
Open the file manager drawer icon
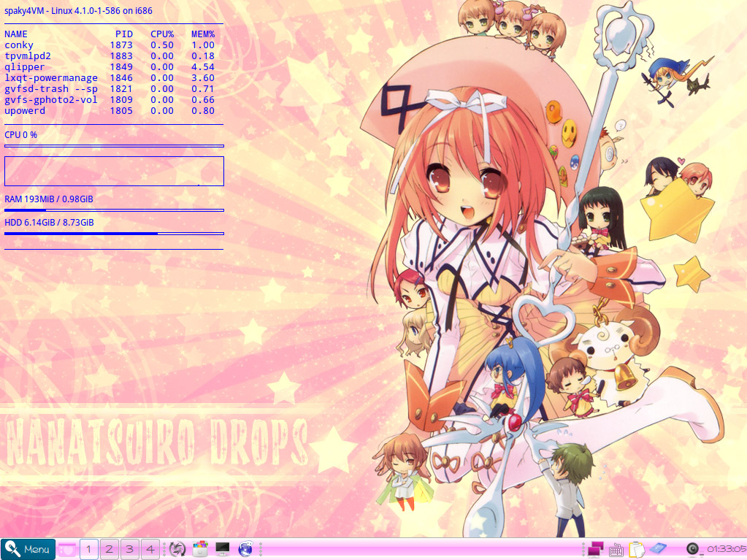pos(200,549)
